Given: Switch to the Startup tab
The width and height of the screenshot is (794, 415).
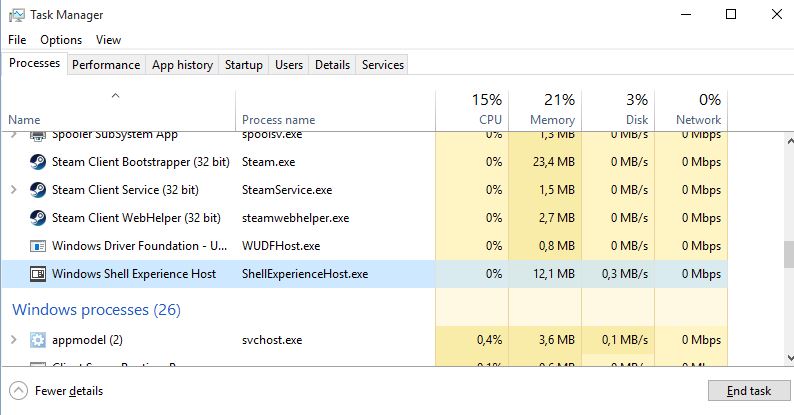Looking at the screenshot, I should (244, 65).
